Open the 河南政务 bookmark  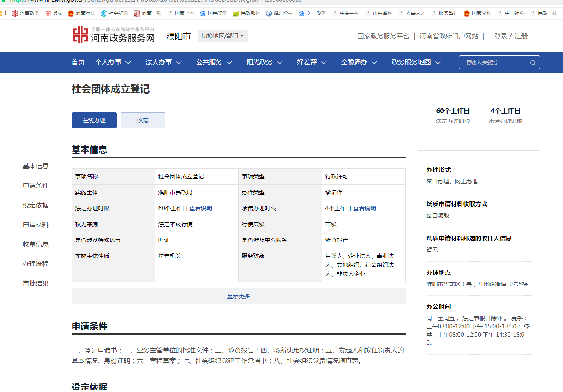coord(25,13)
